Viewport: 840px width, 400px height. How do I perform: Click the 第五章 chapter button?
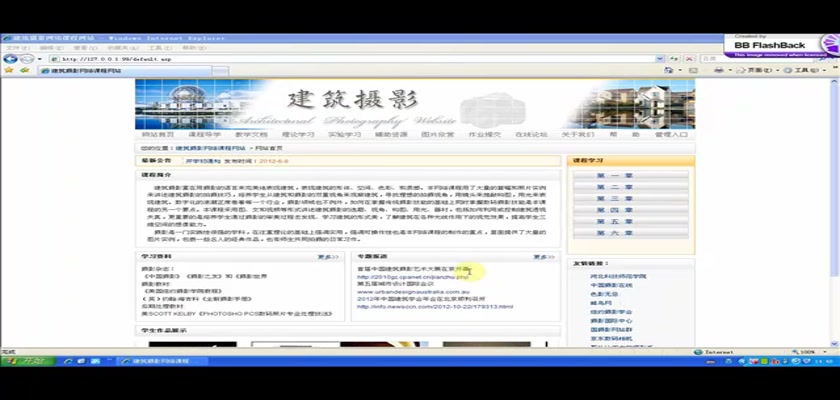(631, 222)
